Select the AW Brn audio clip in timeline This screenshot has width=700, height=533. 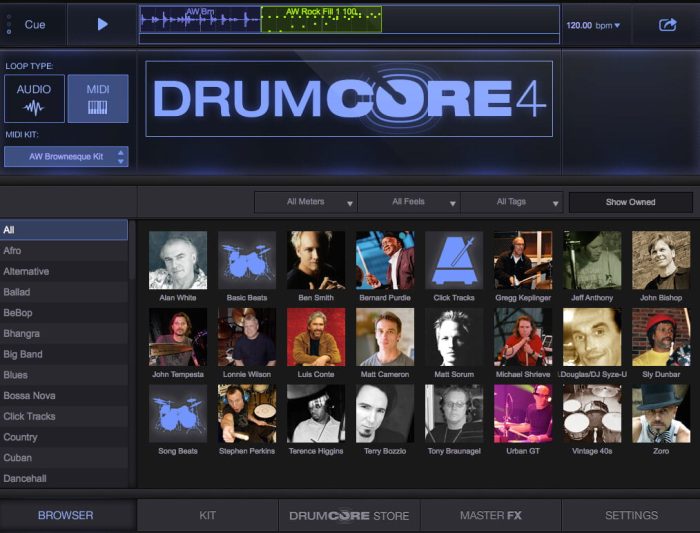pos(200,19)
